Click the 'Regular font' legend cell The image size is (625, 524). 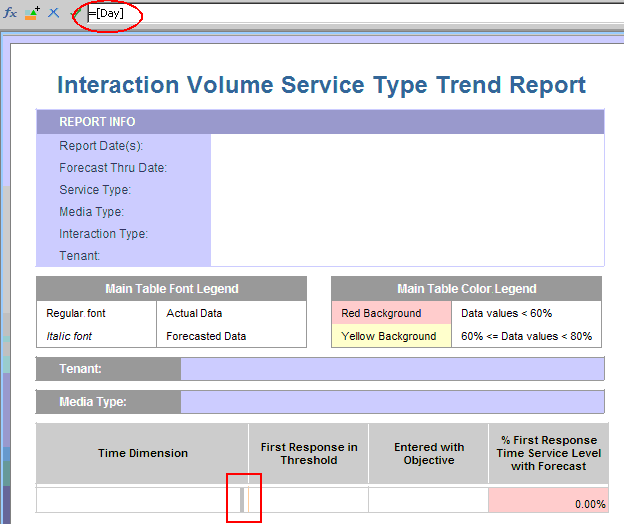click(96, 313)
